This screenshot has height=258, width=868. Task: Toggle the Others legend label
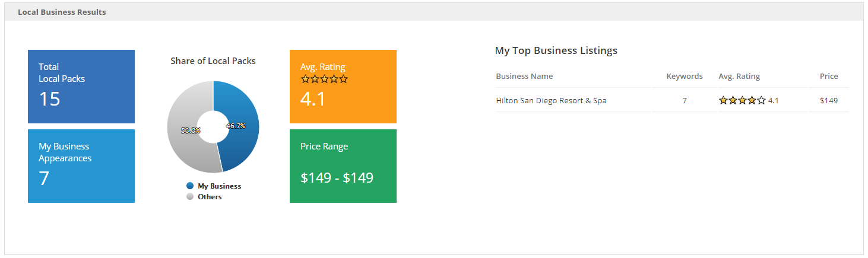coord(210,196)
